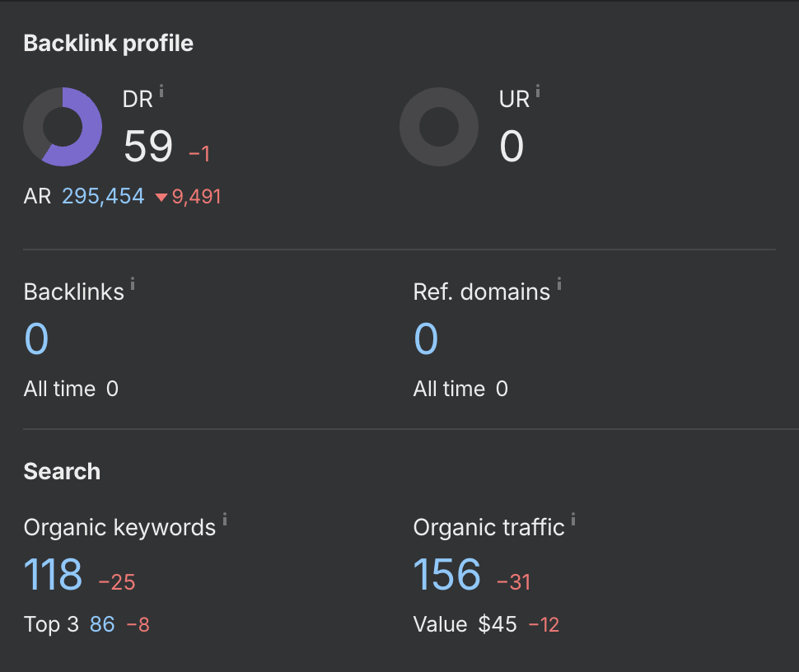Open the Organic traffic 156 link
This screenshot has width=799, height=672.
[x=447, y=574]
